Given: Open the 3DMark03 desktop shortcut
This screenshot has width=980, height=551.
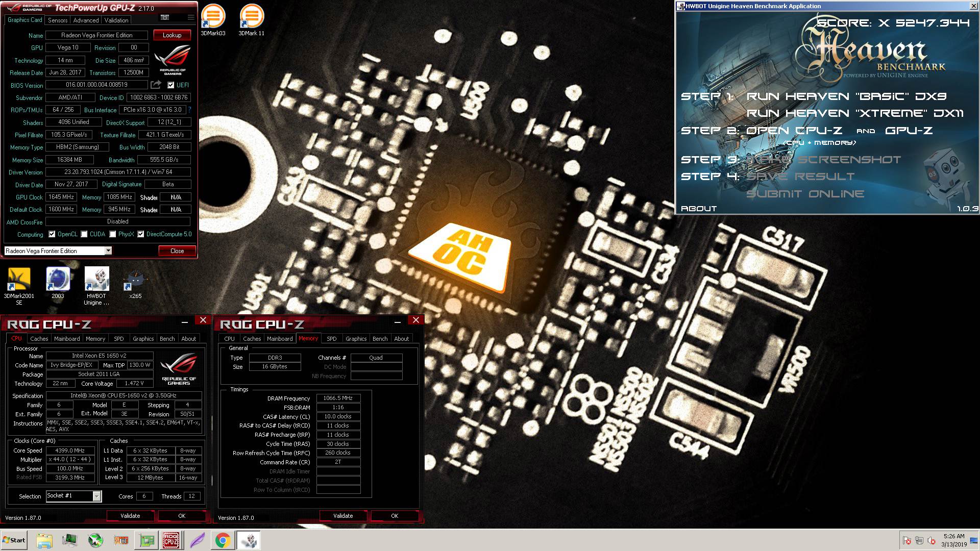Looking at the screenshot, I should 213,20.
